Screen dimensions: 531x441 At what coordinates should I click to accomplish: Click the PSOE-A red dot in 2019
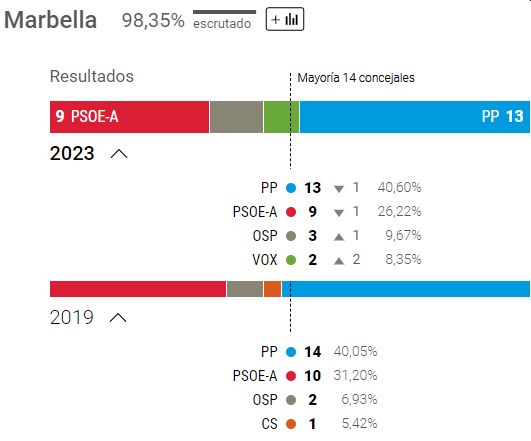pos(291,376)
